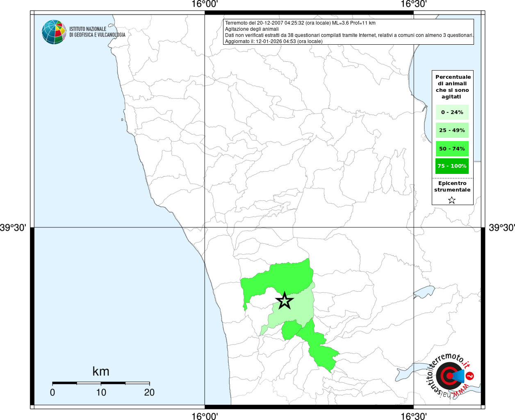Click the epicenter star on the map
This screenshot has width=515, height=420.
[x=285, y=301]
